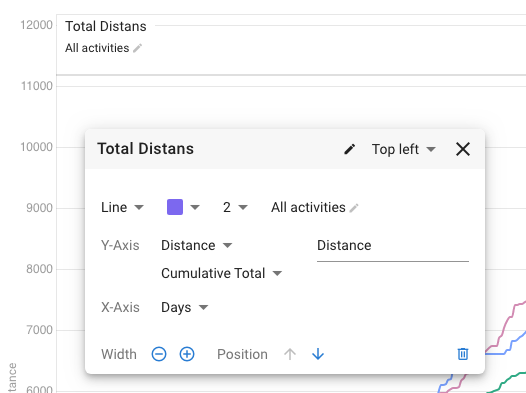This screenshot has width=526, height=393.
Task: Click the pencil icon beside chart header All activities
Action: coord(138,48)
